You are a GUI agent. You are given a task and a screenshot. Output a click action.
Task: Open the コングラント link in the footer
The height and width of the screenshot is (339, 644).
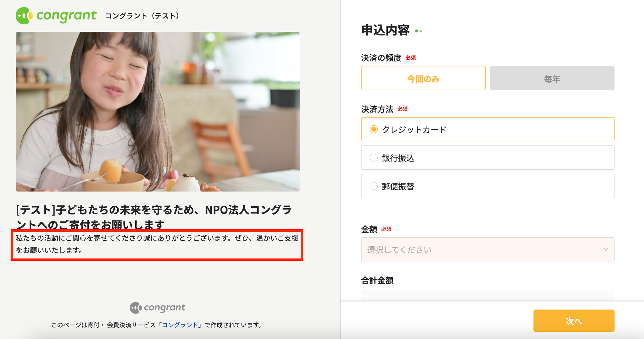click(180, 325)
